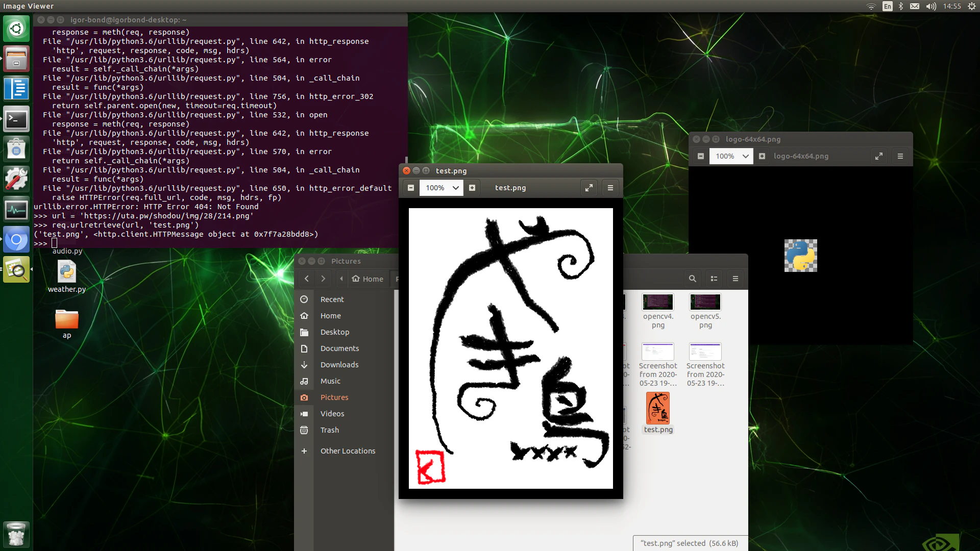Click search icon in Files window

pos(693,279)
